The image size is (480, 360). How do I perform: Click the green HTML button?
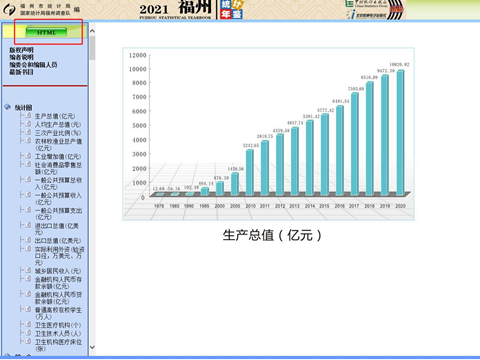point(46,32)
